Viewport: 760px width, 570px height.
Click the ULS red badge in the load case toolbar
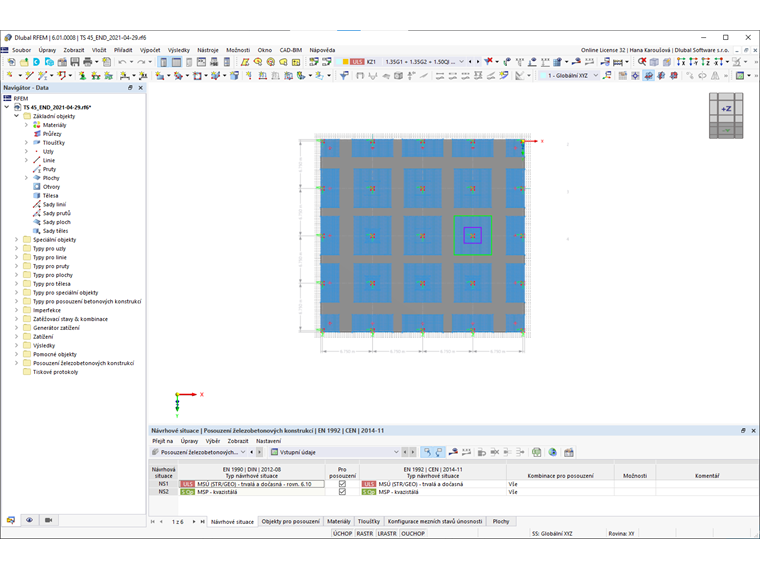tap(357, 62)
